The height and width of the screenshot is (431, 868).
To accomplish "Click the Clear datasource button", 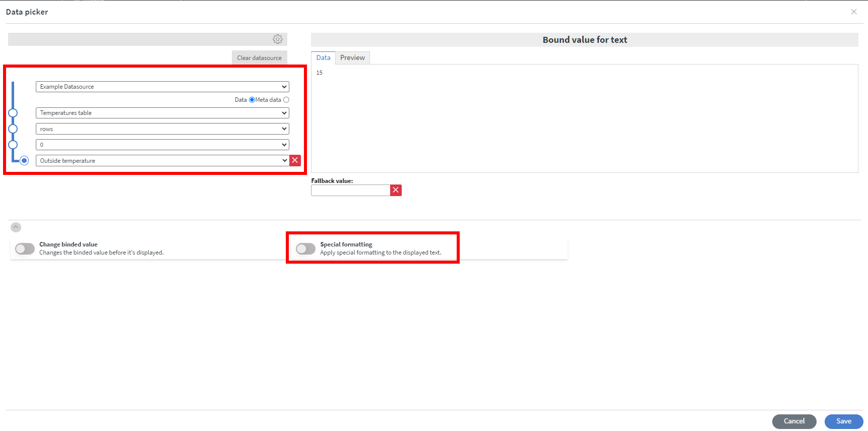I will [260, 57].
